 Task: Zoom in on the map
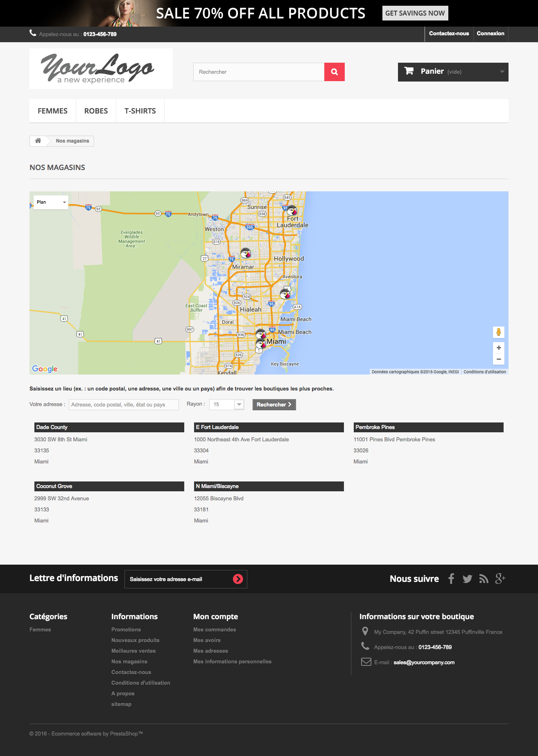[498, 347]
